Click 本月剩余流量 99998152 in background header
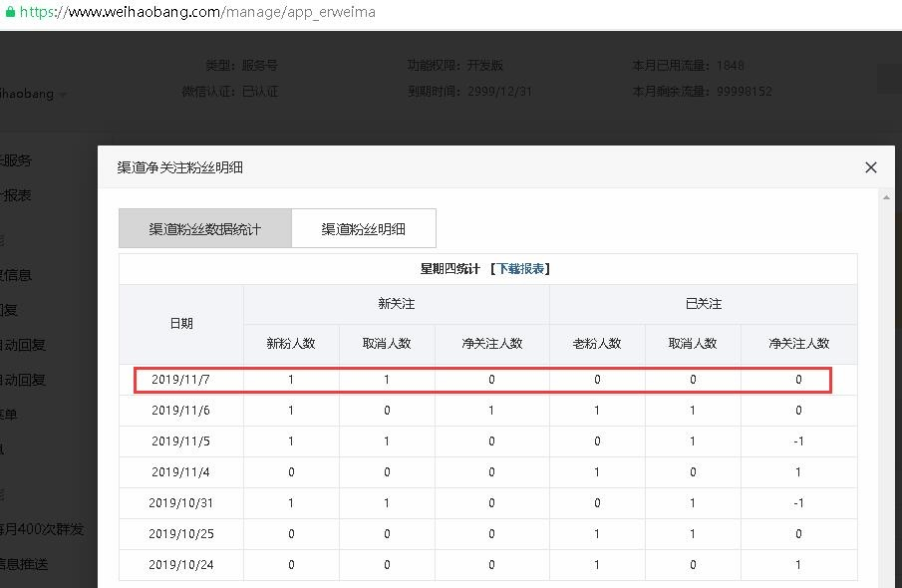902x588 pixels. (702, 92)
